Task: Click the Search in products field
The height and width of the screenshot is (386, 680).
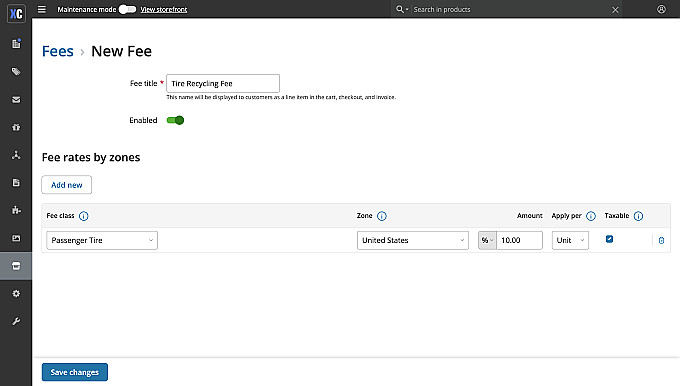Action: (510, 10)
